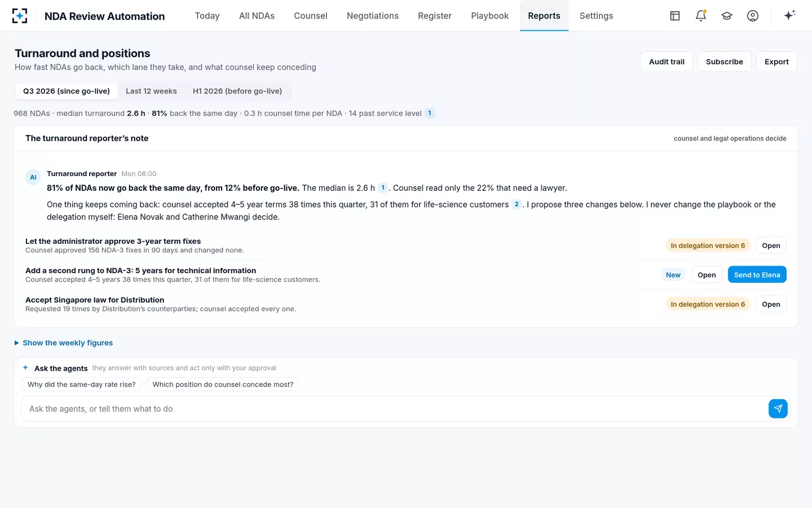Click the sparkle icon beside Ask the agents
Screen dimensions: 812x508
(x=25, y=367)
